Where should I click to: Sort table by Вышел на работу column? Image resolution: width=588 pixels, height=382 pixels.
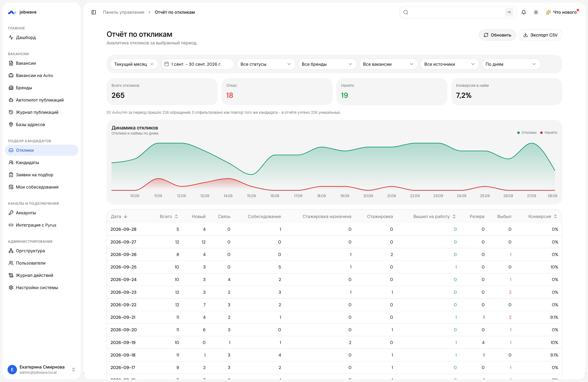tap(435, 216)
